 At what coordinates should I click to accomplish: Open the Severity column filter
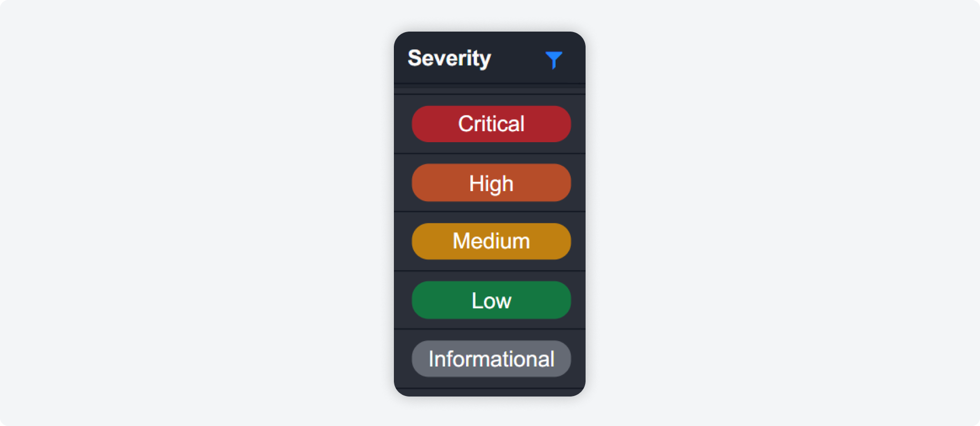553,60
